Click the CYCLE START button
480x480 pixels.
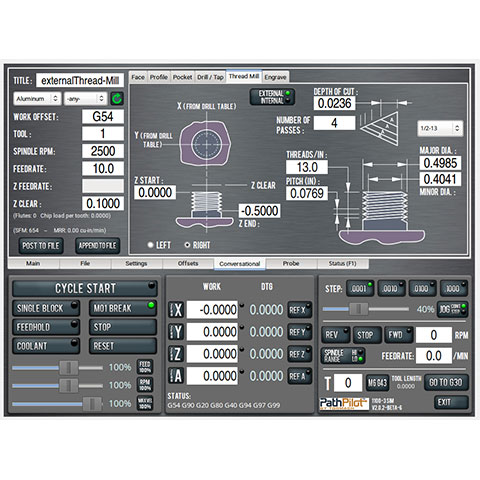[85, 288]
